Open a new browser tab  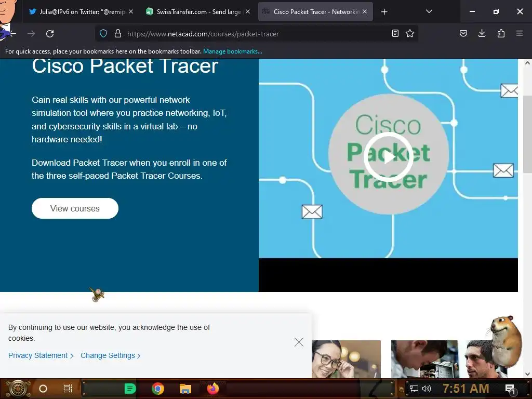[384, 12]
